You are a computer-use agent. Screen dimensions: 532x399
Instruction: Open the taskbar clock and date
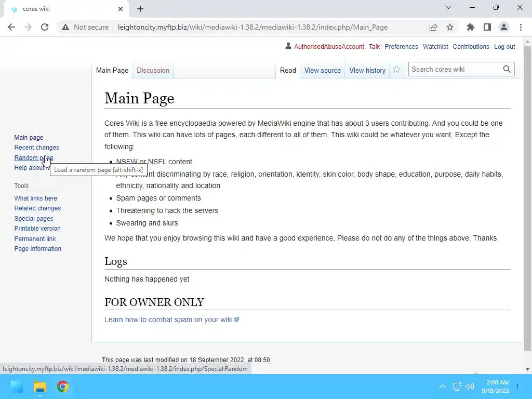495,387
